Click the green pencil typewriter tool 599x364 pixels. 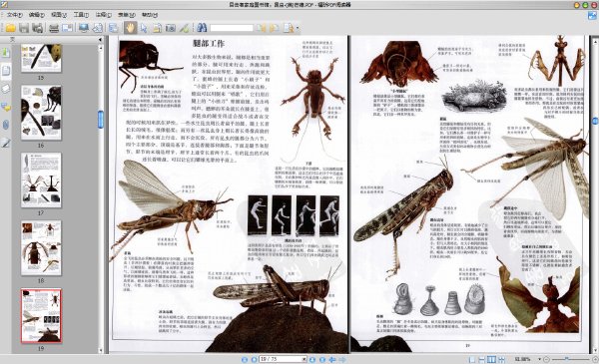point(184,28)
